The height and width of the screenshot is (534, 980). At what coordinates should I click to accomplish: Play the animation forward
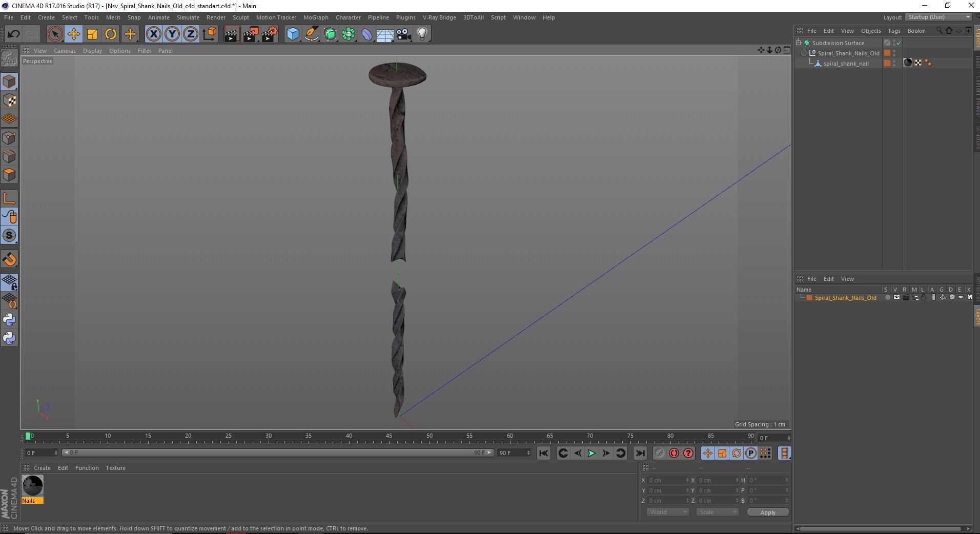591,453
